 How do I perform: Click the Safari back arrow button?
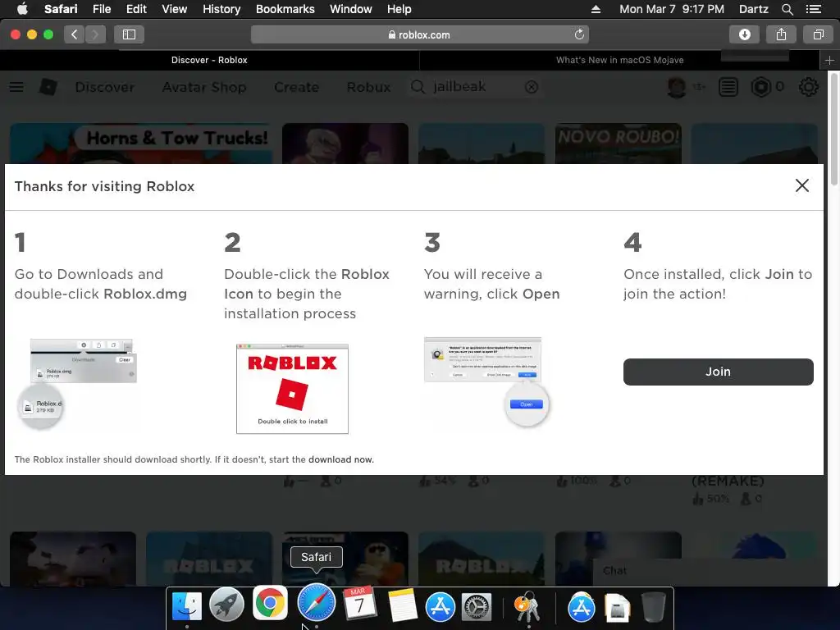click(75, 34)
